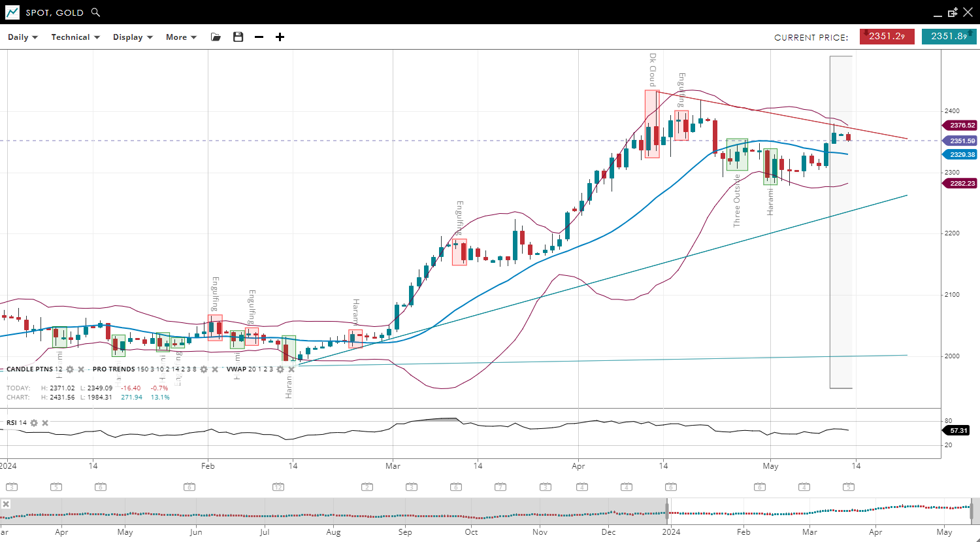This screenshot has width=980, height=542.
Task: Remove the RSI indicator with its X
Action: (x=45, y=423)
